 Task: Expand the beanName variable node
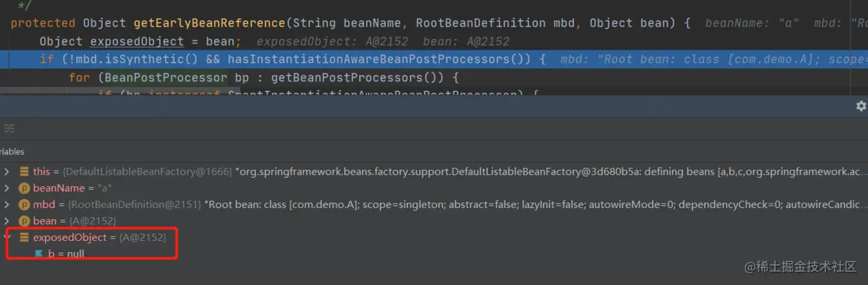point(7,188)
